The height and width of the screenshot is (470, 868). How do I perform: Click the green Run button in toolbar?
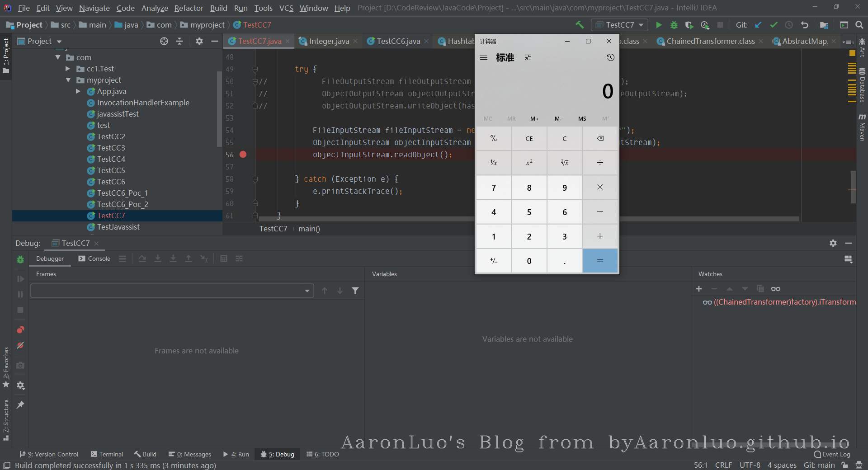[659, 25]
